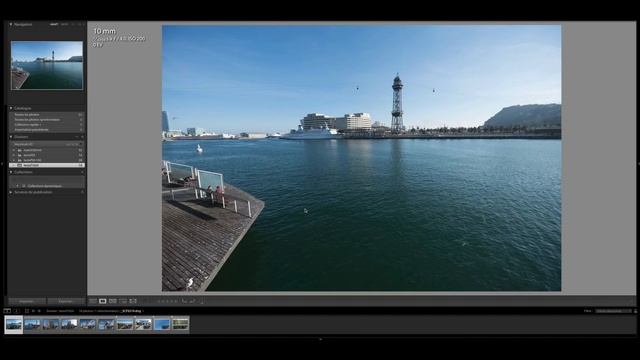Go forward with the filmstrip arrow
The width and height of the screenshot is (640, 360).
(x=39, y=311)
